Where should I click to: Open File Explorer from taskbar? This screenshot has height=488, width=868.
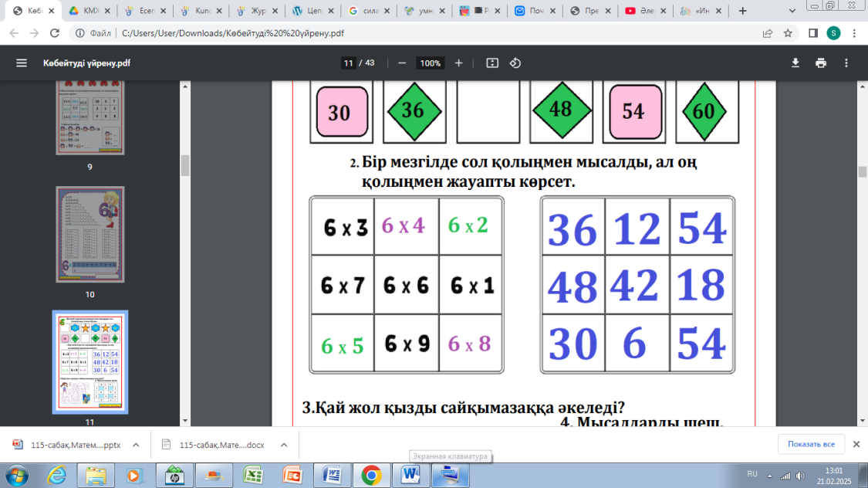(96, 476)
